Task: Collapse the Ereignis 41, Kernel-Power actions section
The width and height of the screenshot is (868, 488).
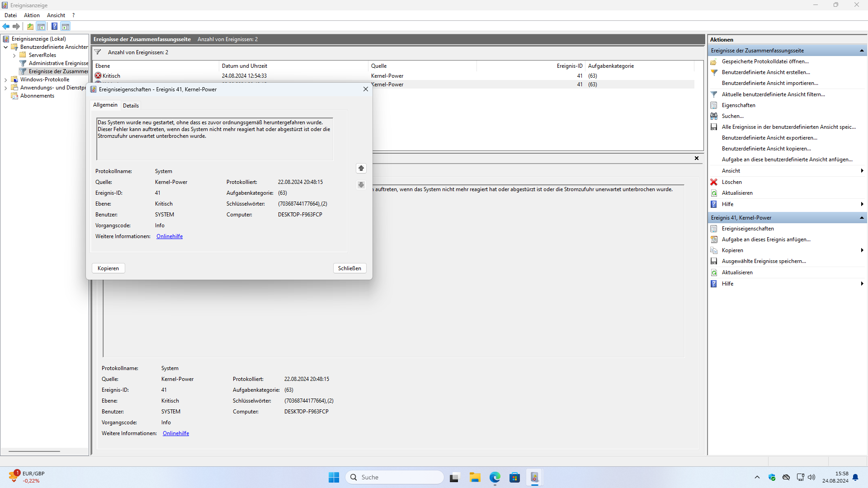Action: [x=862, y=218]
